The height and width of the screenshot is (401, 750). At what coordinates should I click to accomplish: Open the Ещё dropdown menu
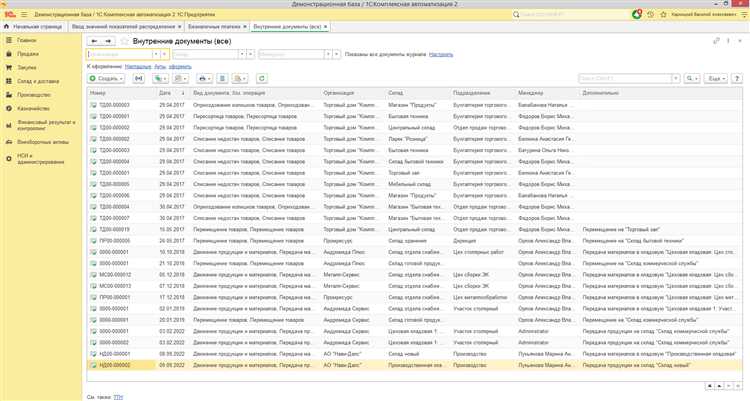point(716,78)
